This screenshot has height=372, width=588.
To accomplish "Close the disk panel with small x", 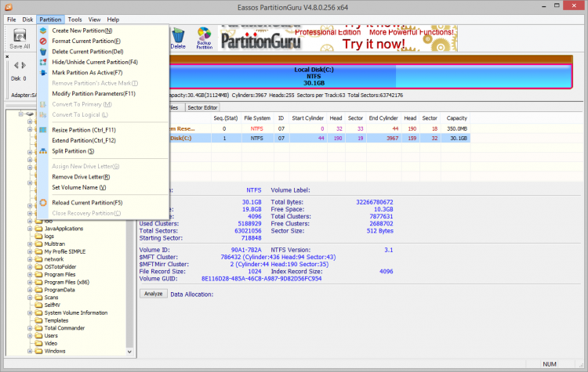I will click(7, 56).
